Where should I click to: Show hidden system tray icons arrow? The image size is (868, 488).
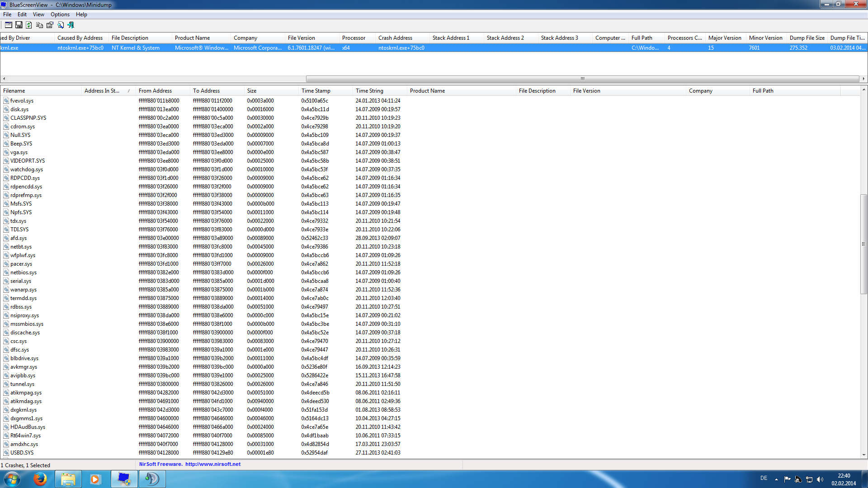776,479
